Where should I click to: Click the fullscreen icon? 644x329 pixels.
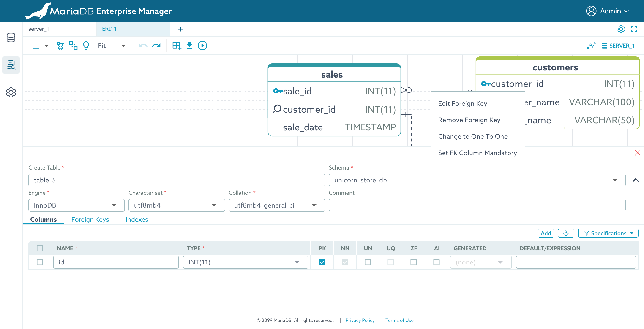coord(634,29)
